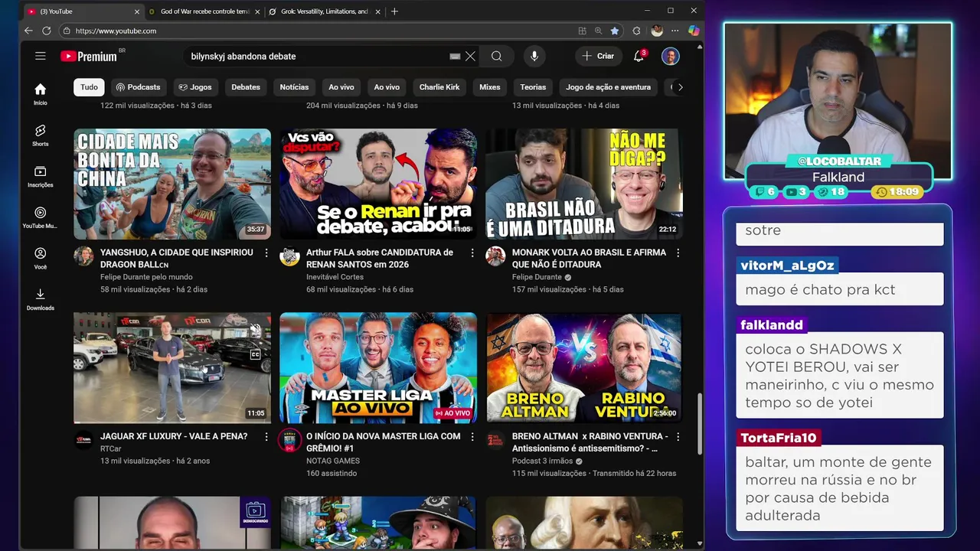Toggle captions on the Jaguar video preview
980x551 pixels.
[256, 354]
